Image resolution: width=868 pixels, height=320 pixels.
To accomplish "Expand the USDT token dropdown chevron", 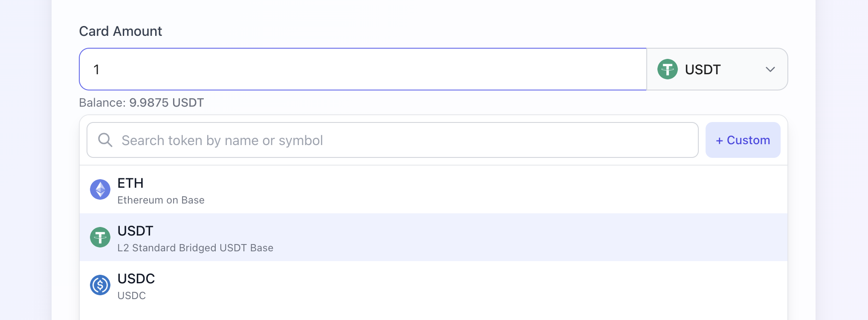I will pos(770,69).
